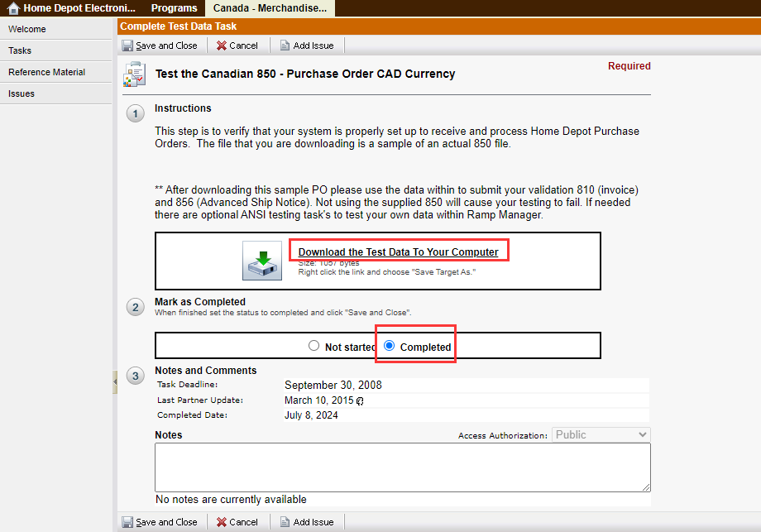
Task: Click the top Add Issue document icon
Action: pos(285,46)
